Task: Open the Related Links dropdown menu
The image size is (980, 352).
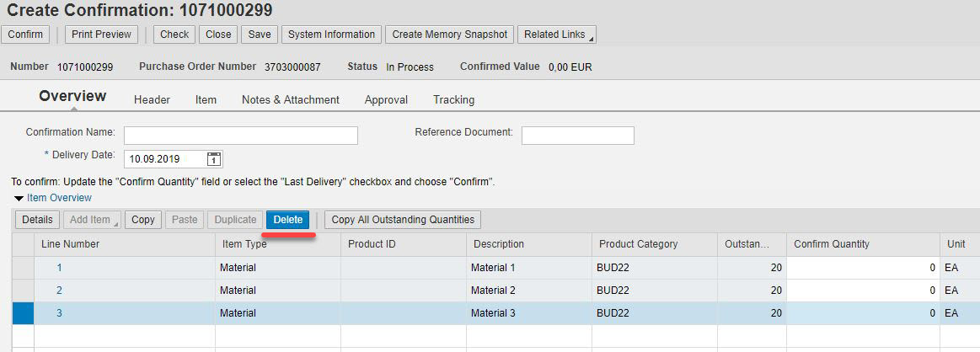Action: pyautogui.click(x=556, y=35)
